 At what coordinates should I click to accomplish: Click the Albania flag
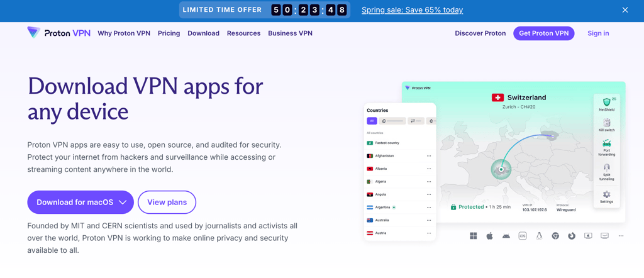point(369,169)
